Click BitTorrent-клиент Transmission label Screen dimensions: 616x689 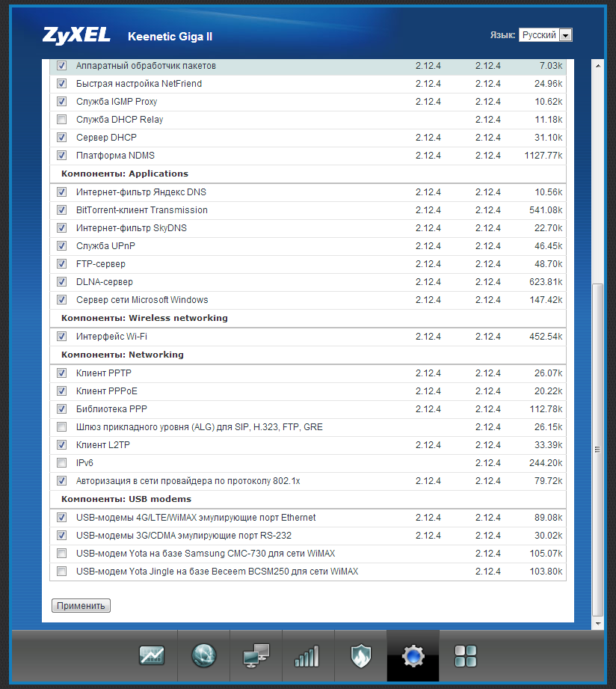(x=142, y=210)
